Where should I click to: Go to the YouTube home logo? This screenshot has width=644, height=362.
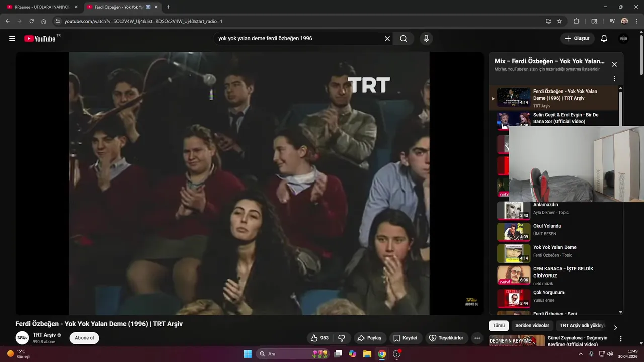[40, 39]
